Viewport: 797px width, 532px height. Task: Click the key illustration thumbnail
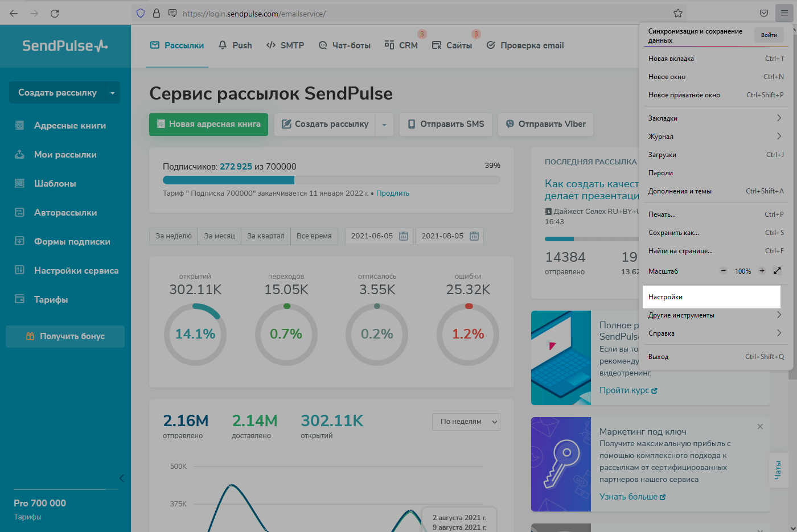point(561,464)
